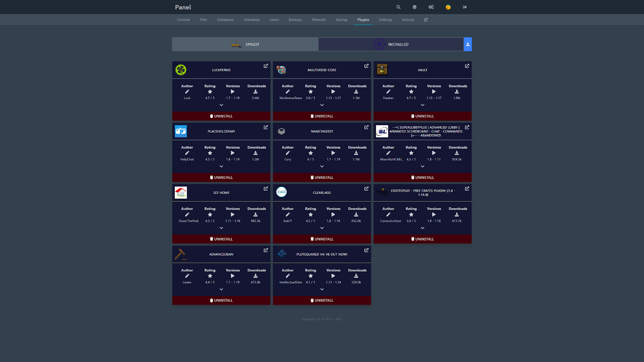Open LuckPerms external link icon

[x=266, y=66]
